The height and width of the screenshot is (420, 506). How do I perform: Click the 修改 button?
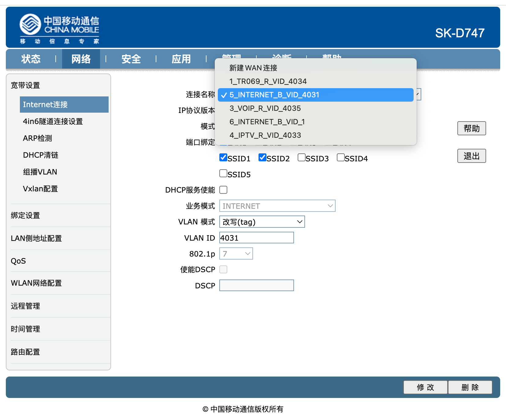tap(425, 387)
